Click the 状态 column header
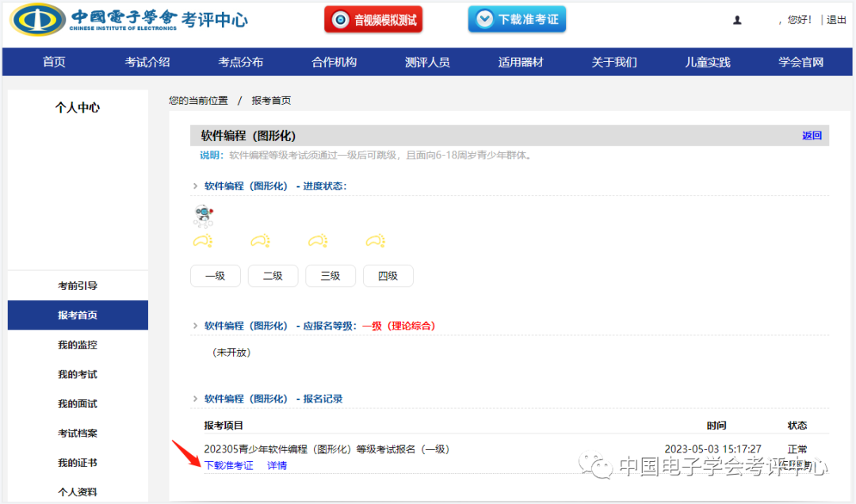This screenshot has width=856, height=504. (797, 426)
